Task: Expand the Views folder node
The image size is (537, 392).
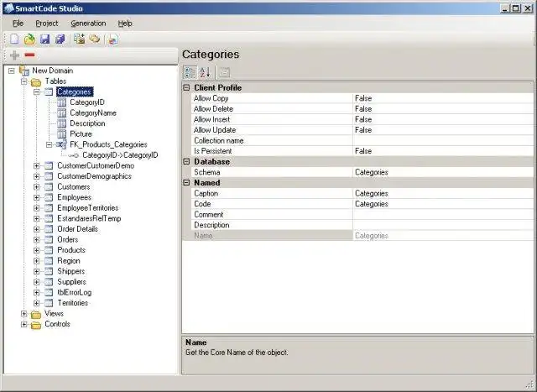Action: click(24, 314)
